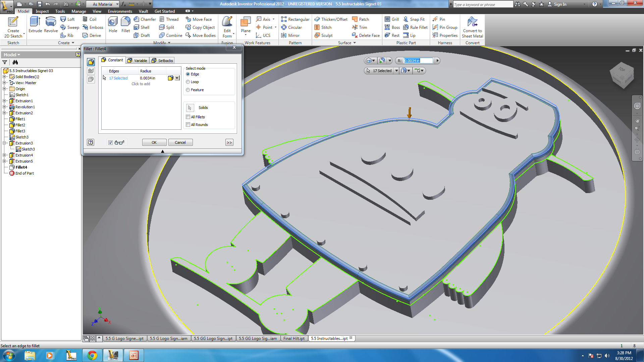
Task: Choose the Coil tool
Action: click(90, 19)
